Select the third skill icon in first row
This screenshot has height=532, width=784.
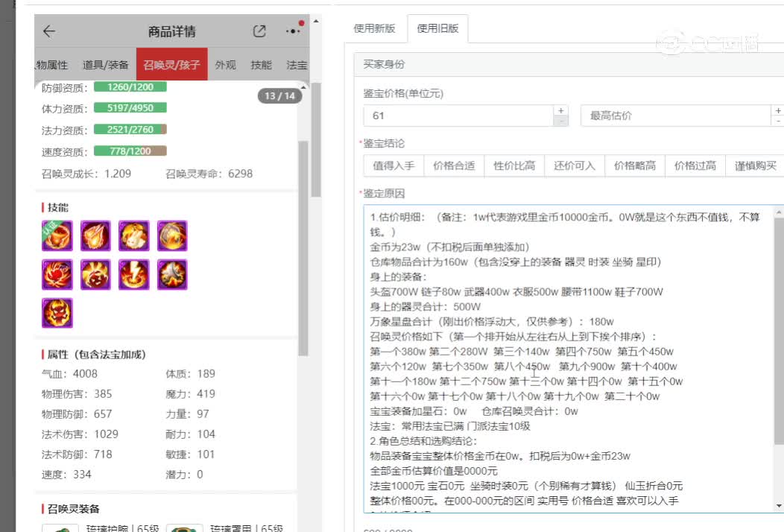pyautogui.click(x=134, y=235)
